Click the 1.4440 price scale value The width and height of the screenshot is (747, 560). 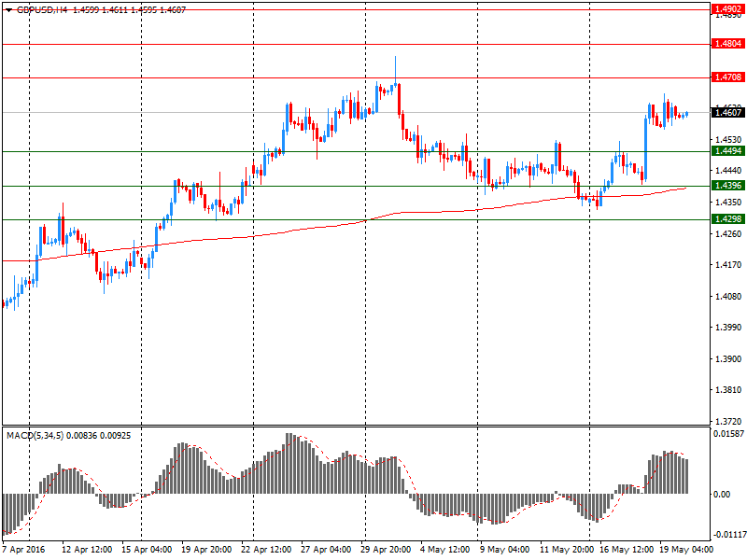pos(729,171)
